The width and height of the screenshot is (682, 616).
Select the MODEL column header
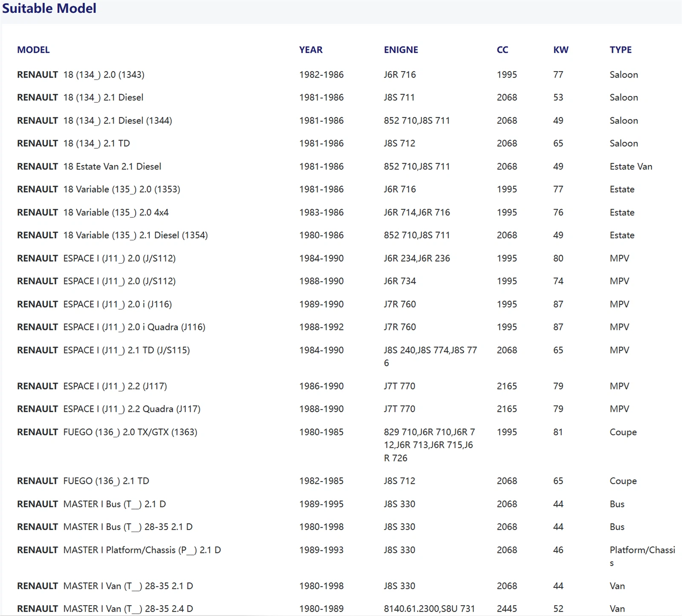(33, 50)
